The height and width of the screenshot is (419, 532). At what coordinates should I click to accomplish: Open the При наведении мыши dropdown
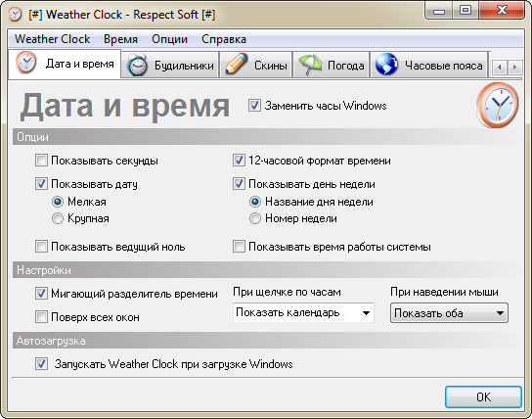point(449,313)
